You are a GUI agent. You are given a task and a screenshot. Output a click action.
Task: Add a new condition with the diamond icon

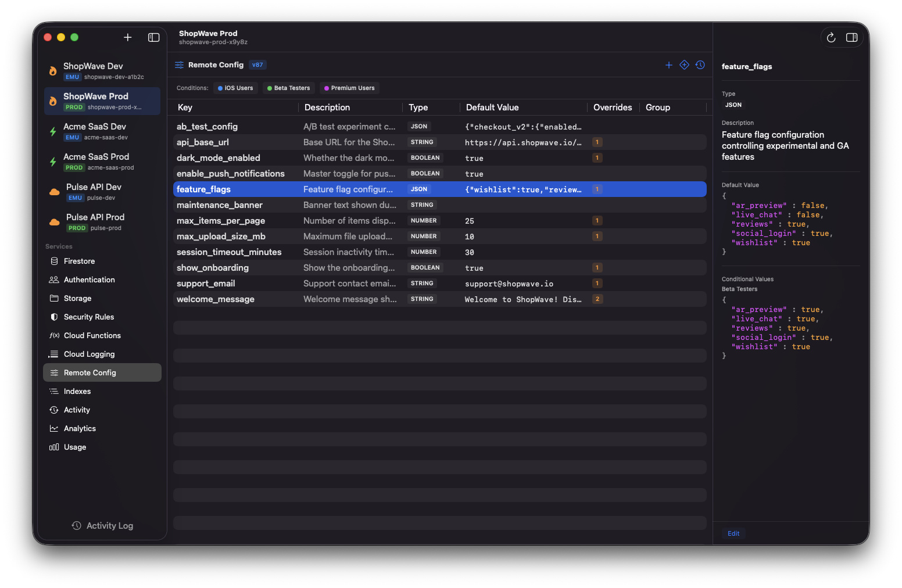pos(684,64)
